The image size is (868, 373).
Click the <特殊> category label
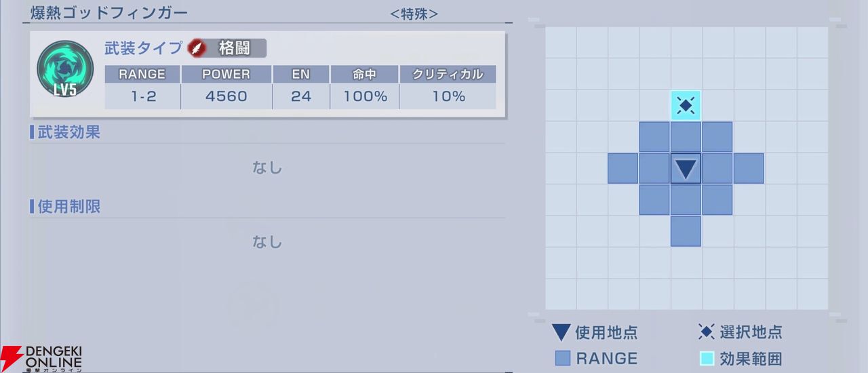[x=414, y=14]
